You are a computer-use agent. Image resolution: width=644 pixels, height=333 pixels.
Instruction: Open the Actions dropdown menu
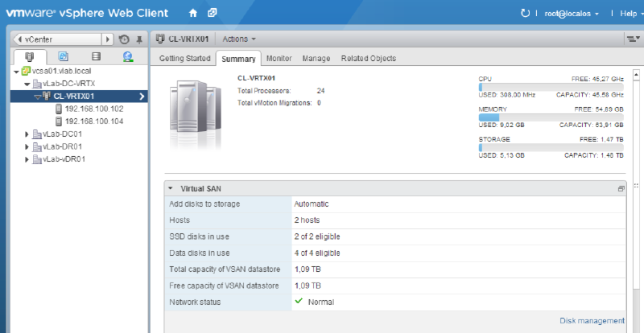[x=238, y=39]
